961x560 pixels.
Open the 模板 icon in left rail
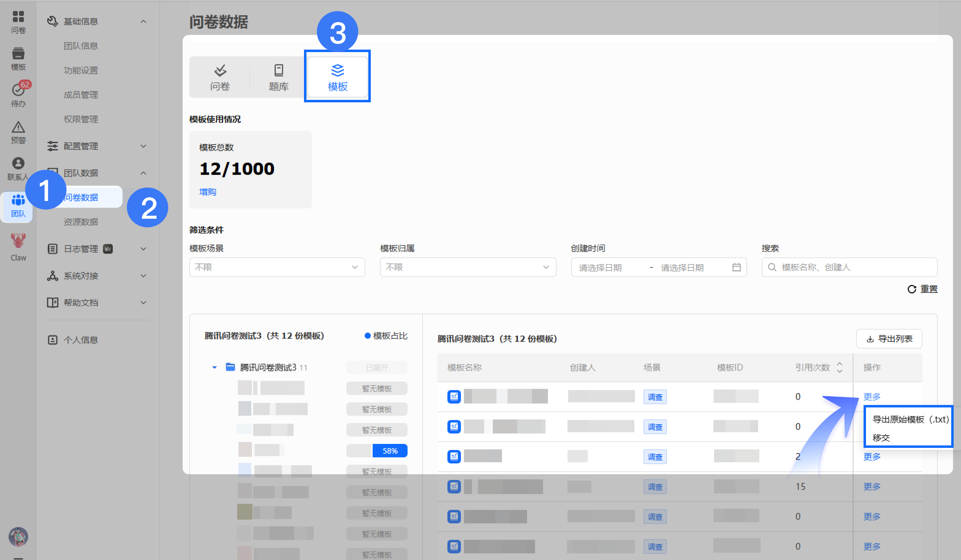pyautogui.click(x=18, y=59)
